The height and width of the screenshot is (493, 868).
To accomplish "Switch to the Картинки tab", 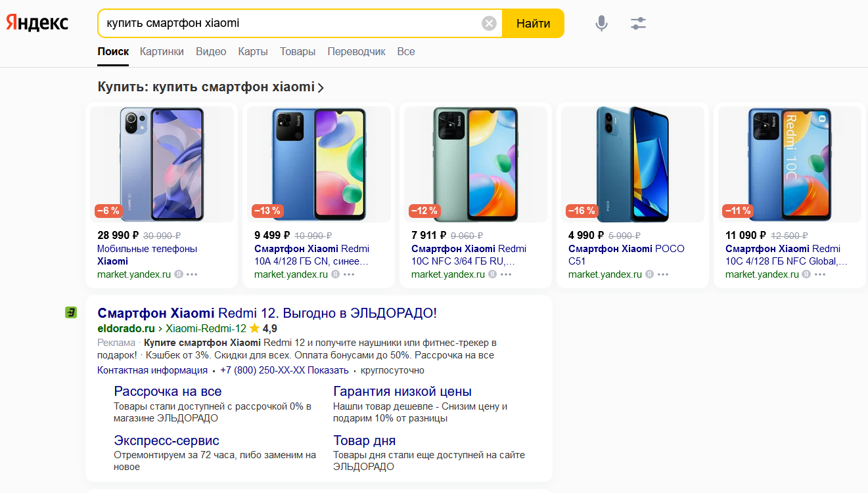I will [x=162, y=51].
